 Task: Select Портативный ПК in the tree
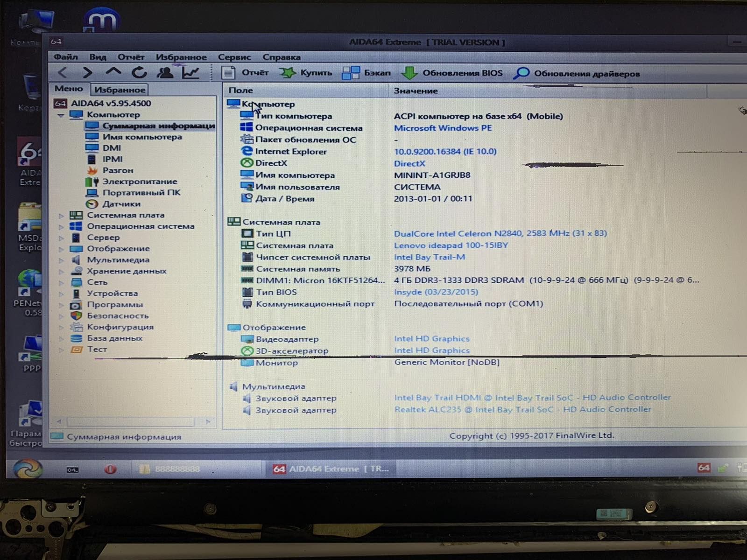[141, 193]
